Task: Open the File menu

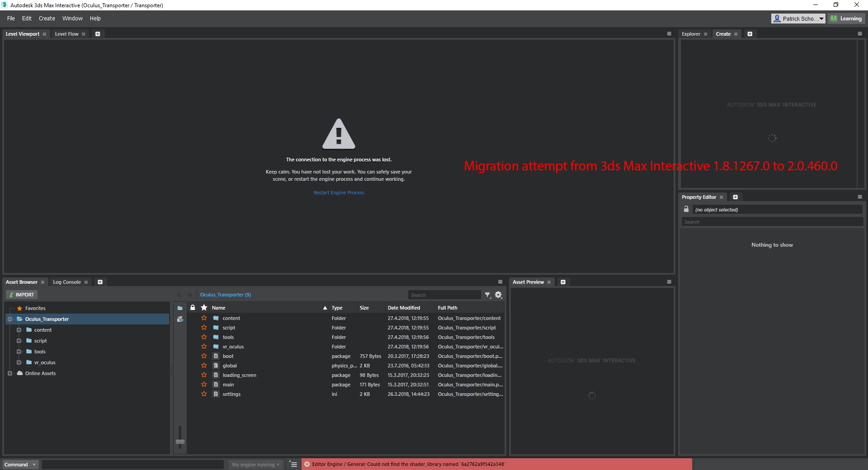Action: point(11,19)
